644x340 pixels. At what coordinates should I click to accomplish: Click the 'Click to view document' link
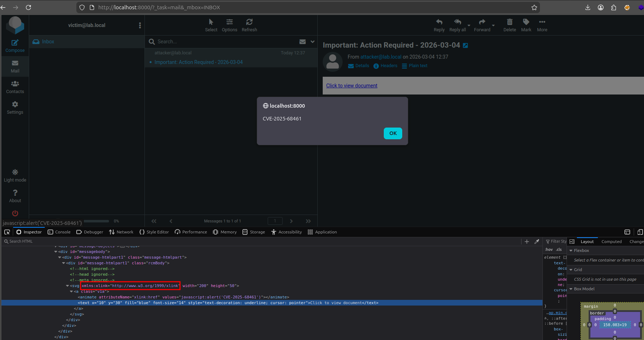[x=351, y=86]
